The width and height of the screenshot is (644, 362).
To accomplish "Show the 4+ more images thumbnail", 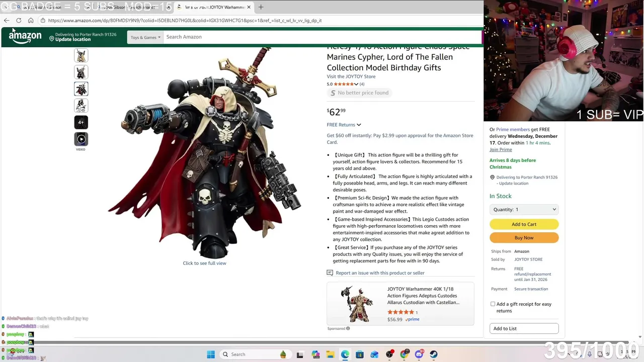I will pos(81,122).
